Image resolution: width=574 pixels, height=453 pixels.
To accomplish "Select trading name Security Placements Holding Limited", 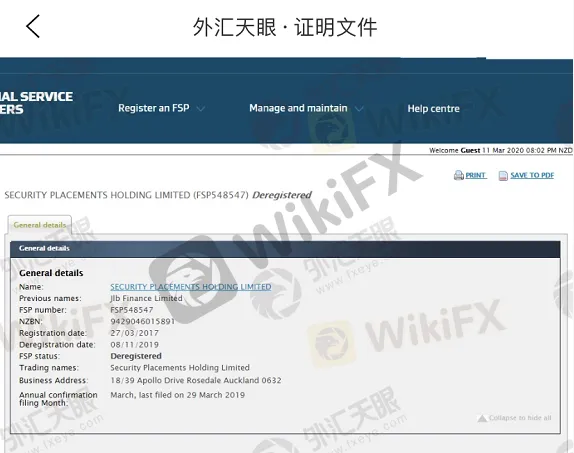I will (x=180, y=368).
